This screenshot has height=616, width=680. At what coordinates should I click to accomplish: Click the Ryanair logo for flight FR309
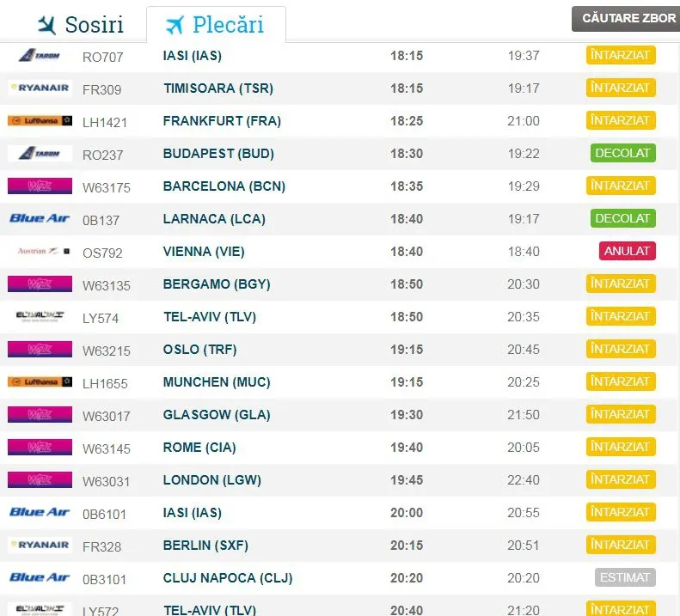pos(40,88)
